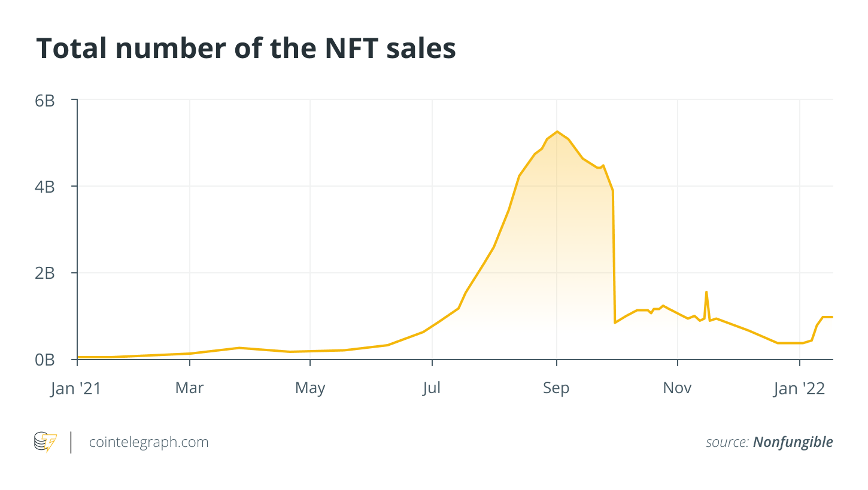The image size is (868, 490).
Task: Click the chart title text
Action: (246, 49)
